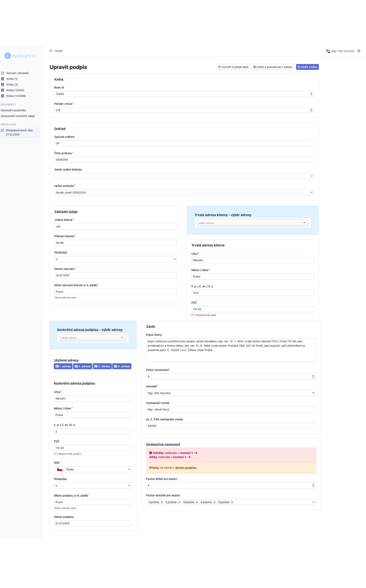Remove 1.pozice tag from export positions
Viewport: 366px width, 588px height.
click(162, 502)
